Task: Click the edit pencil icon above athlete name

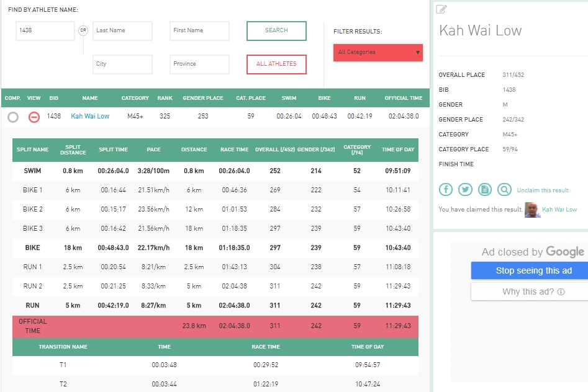Action: 441,9
